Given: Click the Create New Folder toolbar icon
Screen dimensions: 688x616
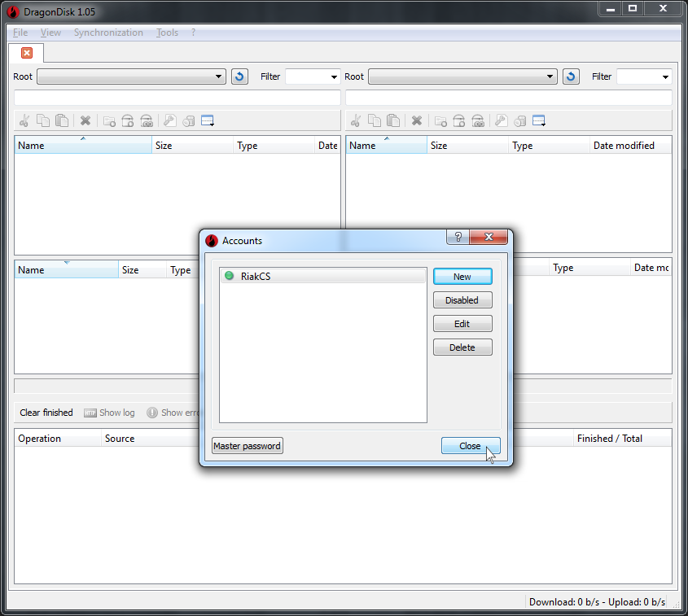Looking at the screenshot, I should coord(109,120).
